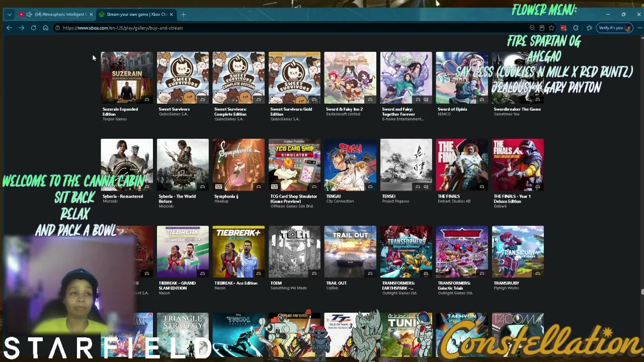Add this page to favorites
The image size is (644, 362).
(x=551, y=28)
